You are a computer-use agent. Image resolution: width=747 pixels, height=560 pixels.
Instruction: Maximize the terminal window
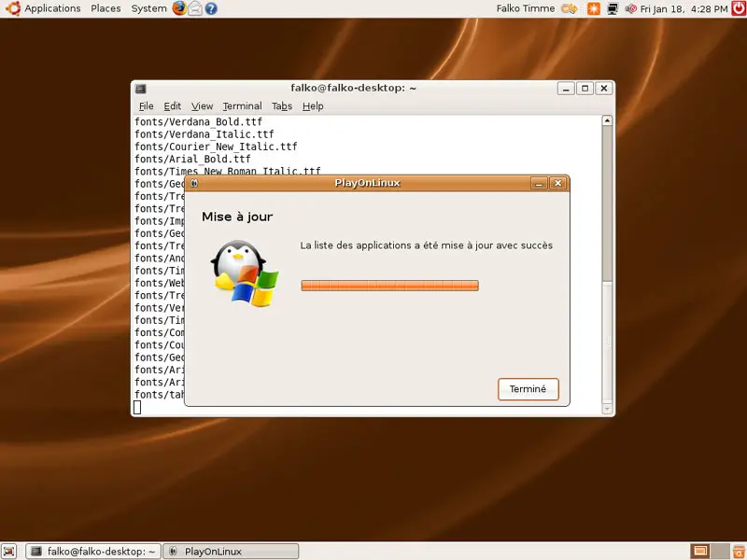click(x=585, y=88)
